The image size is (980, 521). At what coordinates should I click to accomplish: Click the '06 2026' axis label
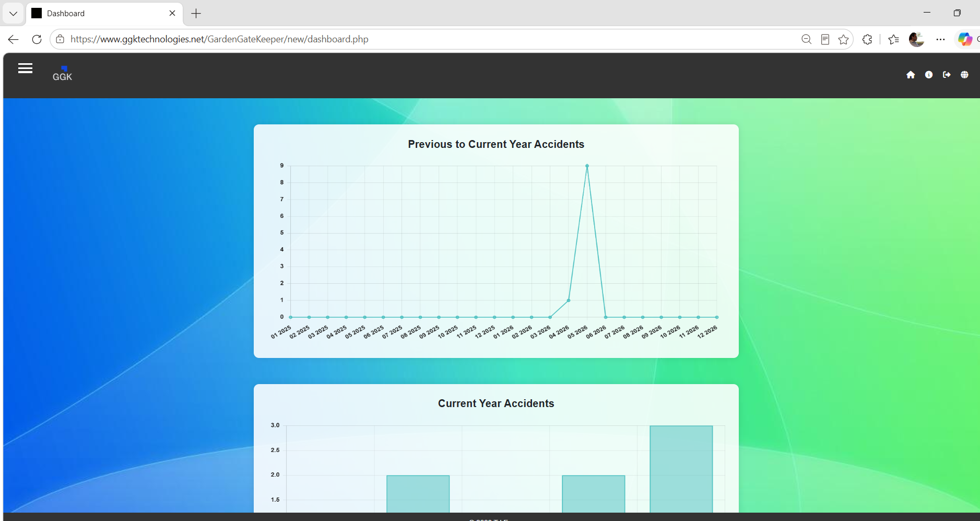click(596, 332)
